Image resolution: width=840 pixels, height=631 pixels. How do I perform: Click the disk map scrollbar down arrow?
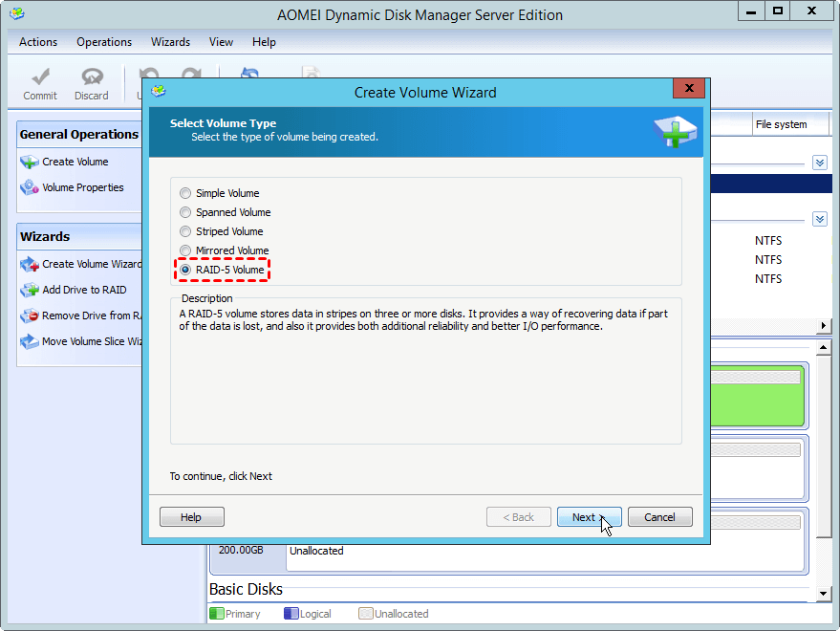click(824, 594)
